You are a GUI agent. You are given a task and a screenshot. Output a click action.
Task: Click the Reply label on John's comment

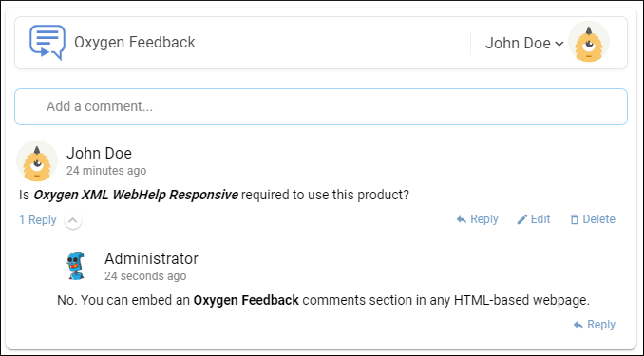484,219
